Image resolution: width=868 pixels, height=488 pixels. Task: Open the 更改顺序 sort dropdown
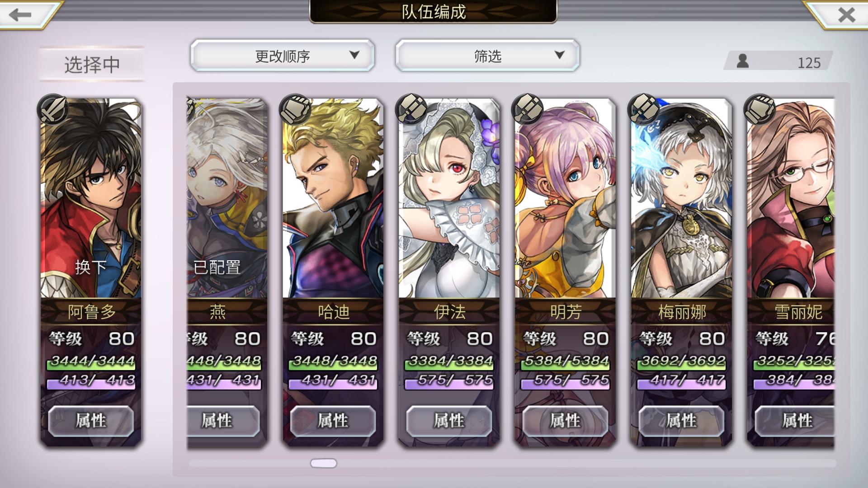[283, 56]
